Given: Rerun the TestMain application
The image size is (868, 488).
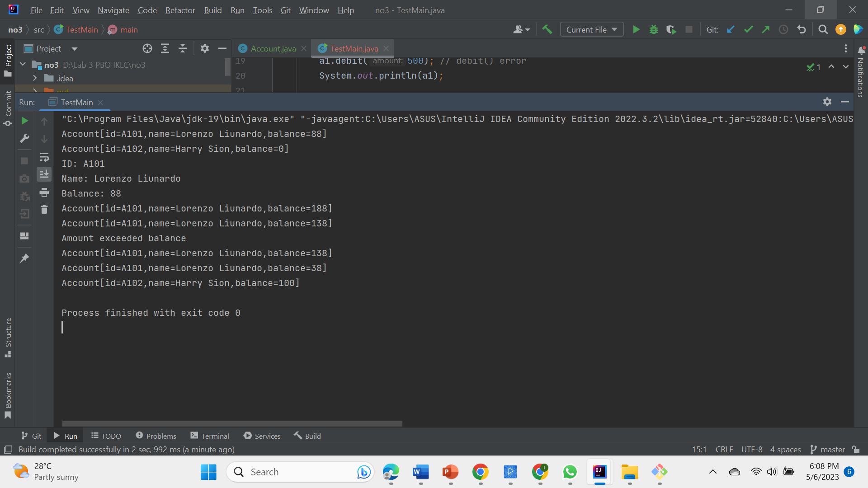Looking at the screenshot, I should (x=24, y=121).
